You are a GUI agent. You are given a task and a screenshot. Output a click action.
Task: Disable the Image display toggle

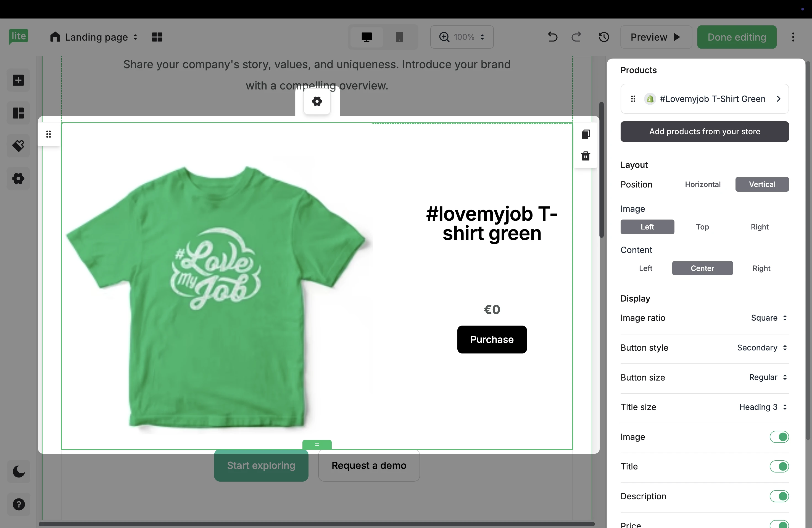pos(779,437)
